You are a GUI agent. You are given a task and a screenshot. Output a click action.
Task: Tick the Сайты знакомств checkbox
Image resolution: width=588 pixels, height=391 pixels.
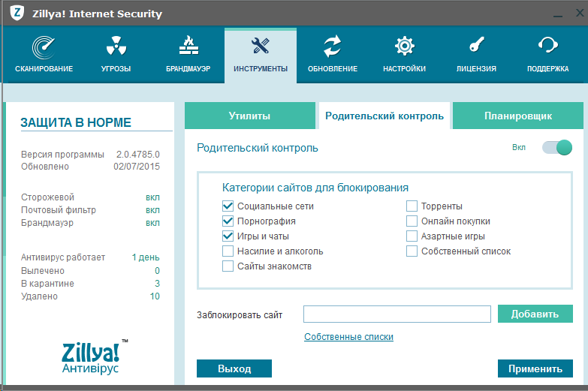228,266
